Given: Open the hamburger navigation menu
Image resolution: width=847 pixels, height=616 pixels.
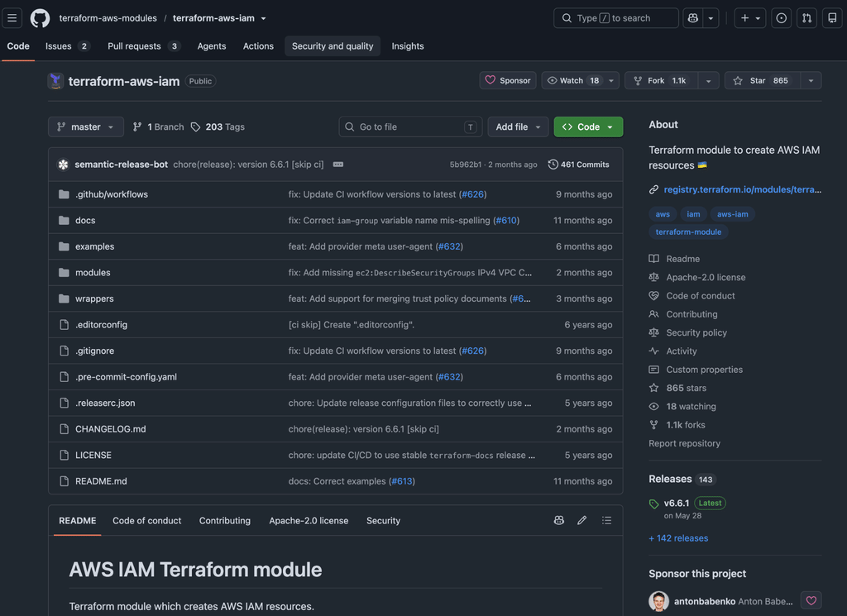Looking at the screenshot, I should click(x=12, y=18).
